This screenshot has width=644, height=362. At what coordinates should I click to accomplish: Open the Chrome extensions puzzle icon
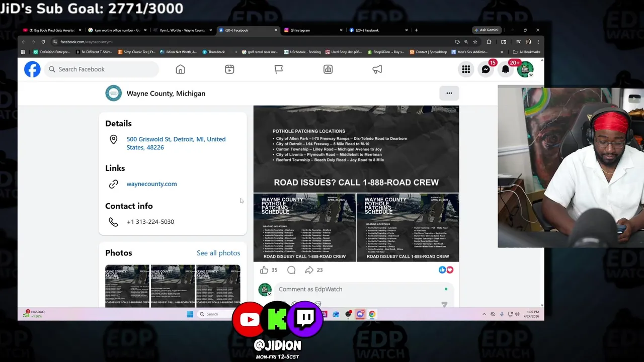pos(489,42)
